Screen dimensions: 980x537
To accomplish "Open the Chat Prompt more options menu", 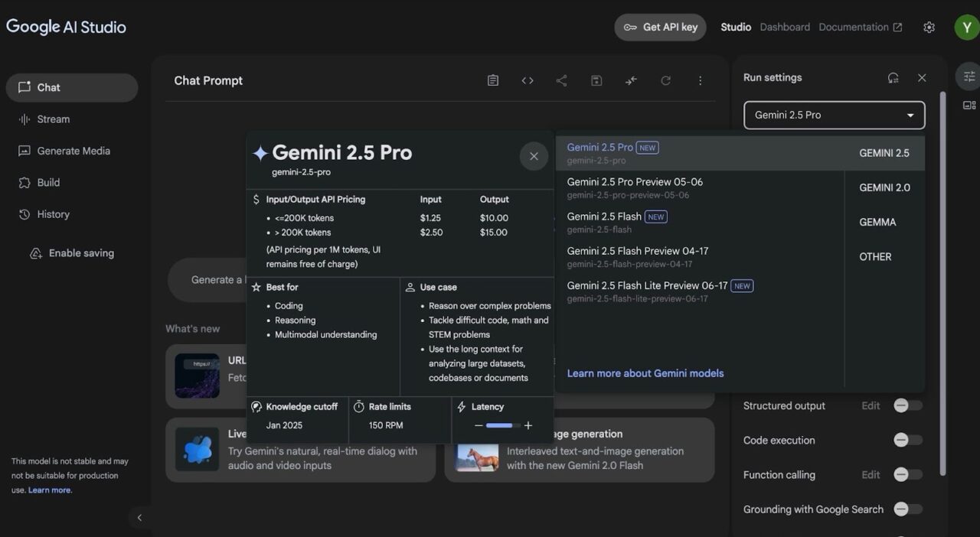I will coord(700,80).
